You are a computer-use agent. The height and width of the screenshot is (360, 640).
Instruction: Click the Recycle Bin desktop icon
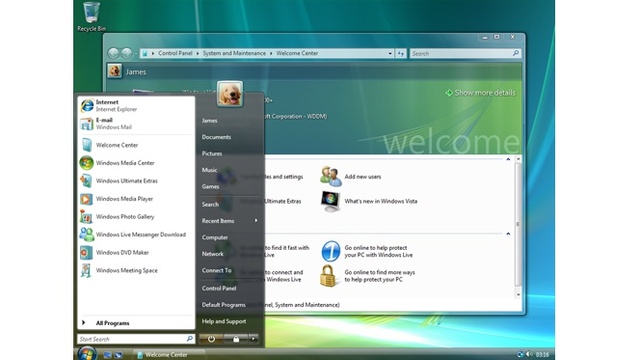[91, 17]
